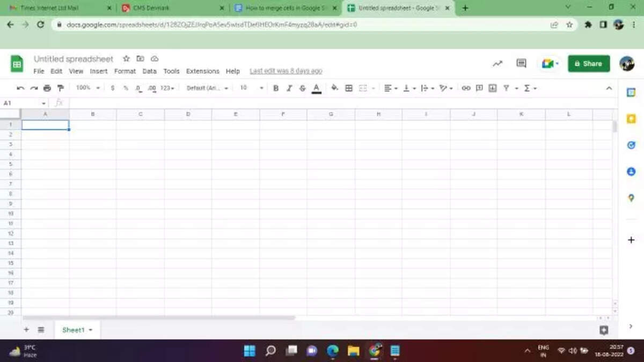
Task: Click the green Share button
Action: (x=589, y=63)
